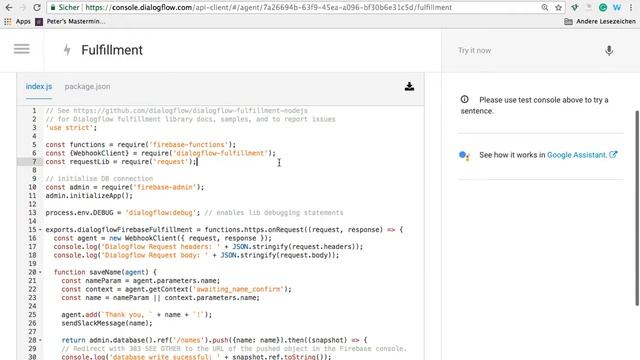The image size is (640, 360).
Task: Click the browser forward arrow
Action: (x=23, y=7)
